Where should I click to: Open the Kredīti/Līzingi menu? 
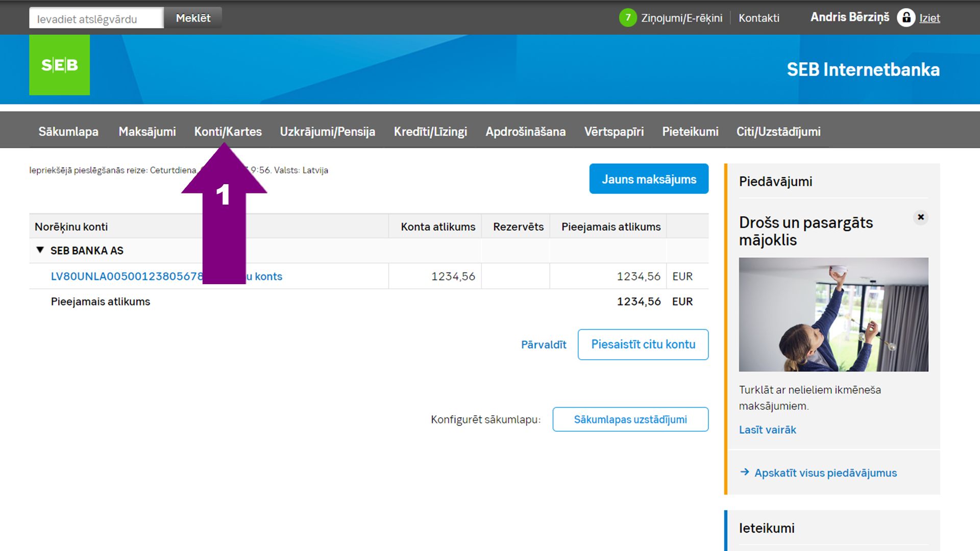coord(430,132)
